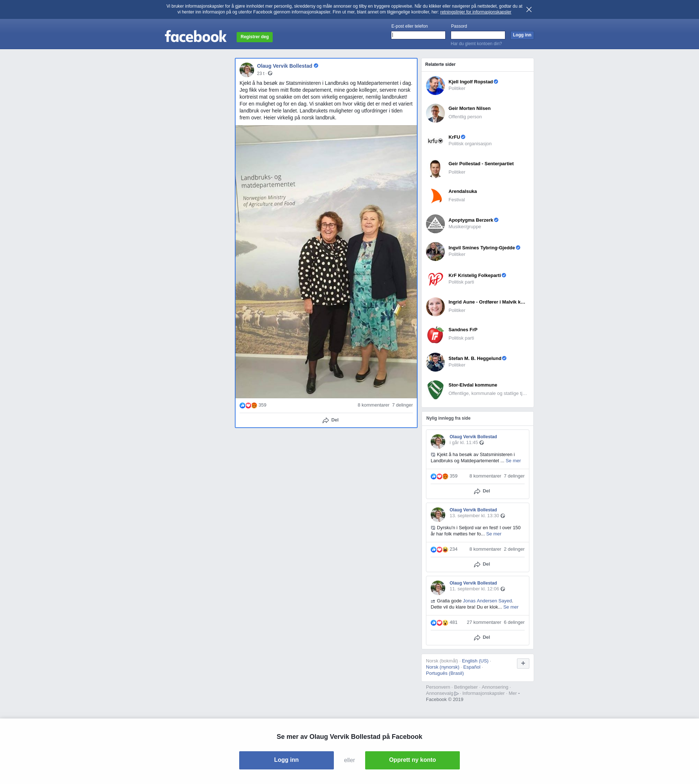The height and width of the screenshot is (784, 699).
Task: Open the KrFU logo icon
Action: (x=435, y=140)
